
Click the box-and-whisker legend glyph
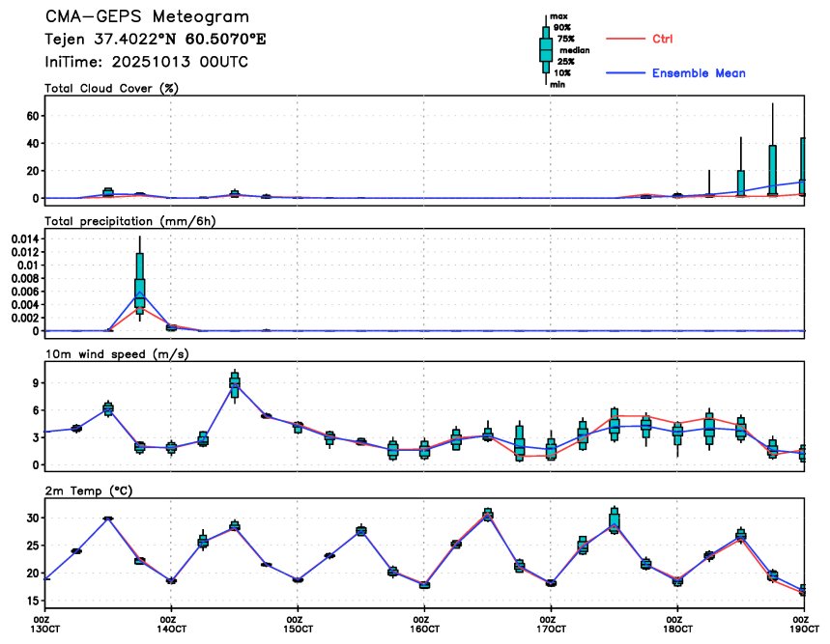pos(546,48)
